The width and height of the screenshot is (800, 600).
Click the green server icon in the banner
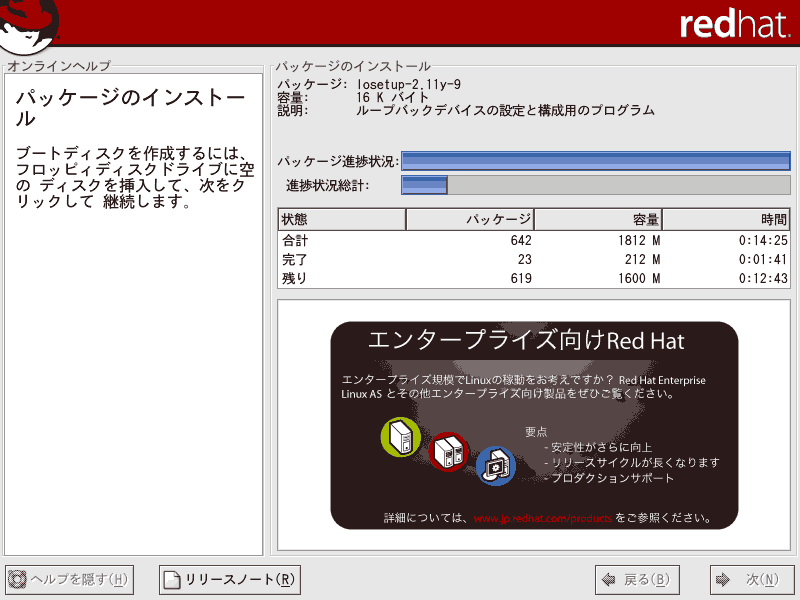click(x=401, y=437)
